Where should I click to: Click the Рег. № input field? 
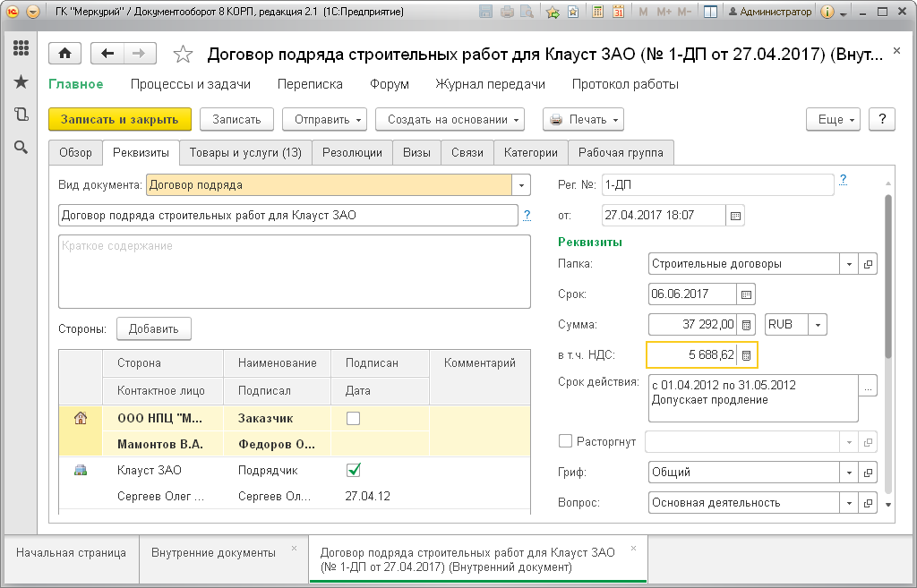point(717,185)
